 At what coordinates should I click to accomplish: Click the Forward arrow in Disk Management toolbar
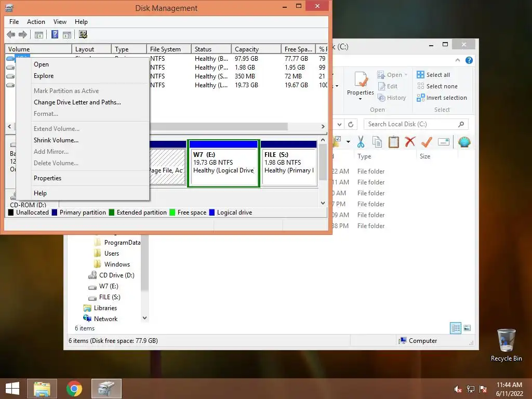[x=23, y=34]
